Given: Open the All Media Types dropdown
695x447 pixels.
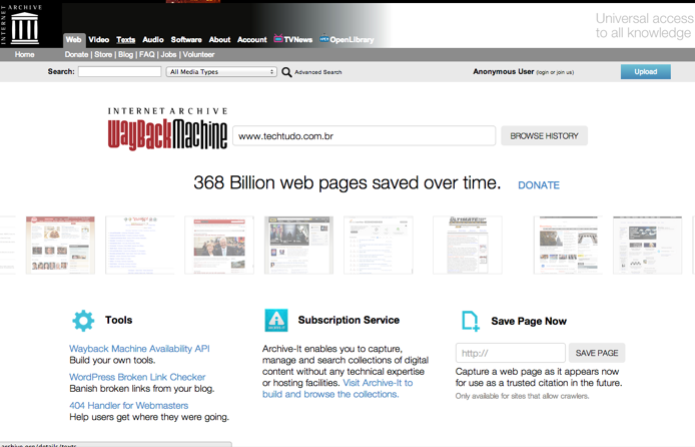Looking at the screenshot, I should tap(222, 72).
